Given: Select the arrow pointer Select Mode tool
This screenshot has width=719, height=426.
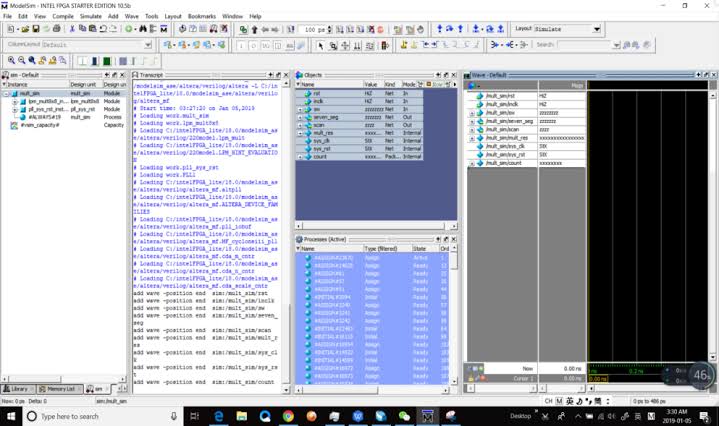Looking at the screenshot, I should coord(321,45).
